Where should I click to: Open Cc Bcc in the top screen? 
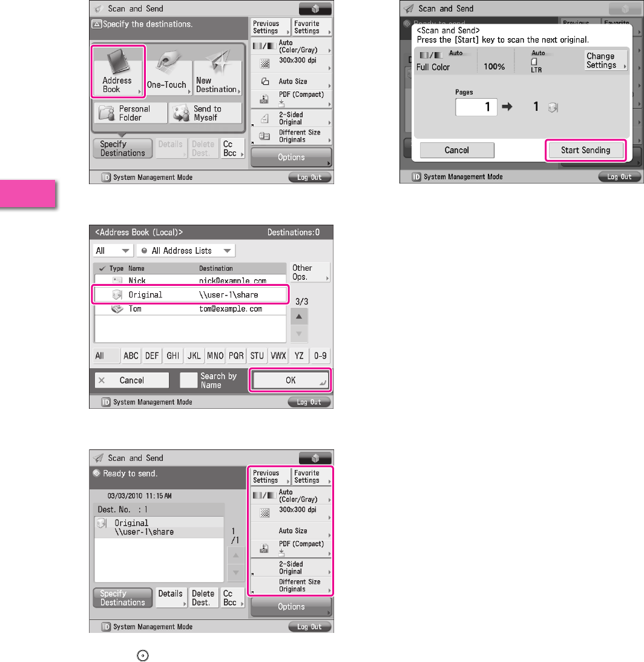click(x=232, y=148)
